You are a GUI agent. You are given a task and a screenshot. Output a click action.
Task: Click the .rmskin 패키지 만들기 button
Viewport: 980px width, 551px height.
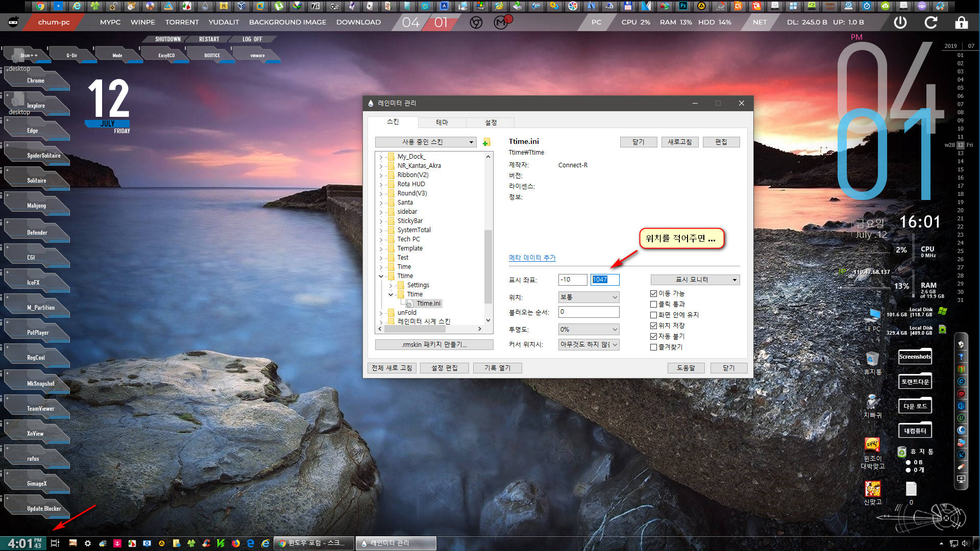(434, 345)
